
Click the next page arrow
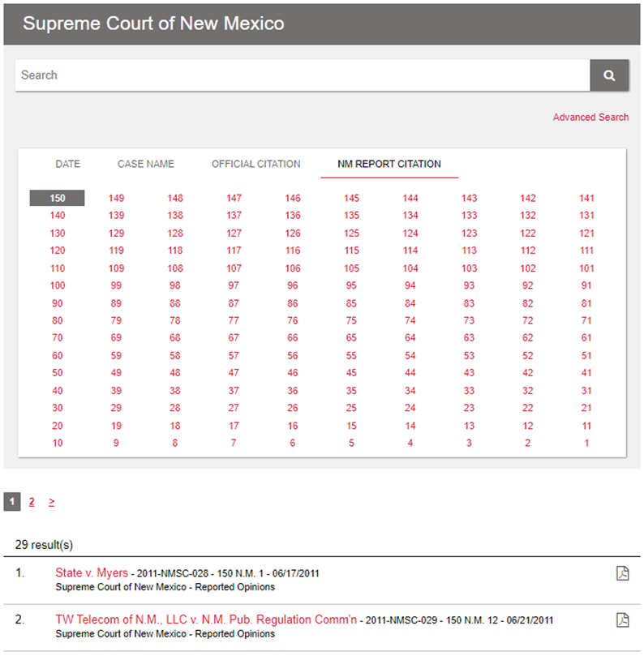coord(51,502)
